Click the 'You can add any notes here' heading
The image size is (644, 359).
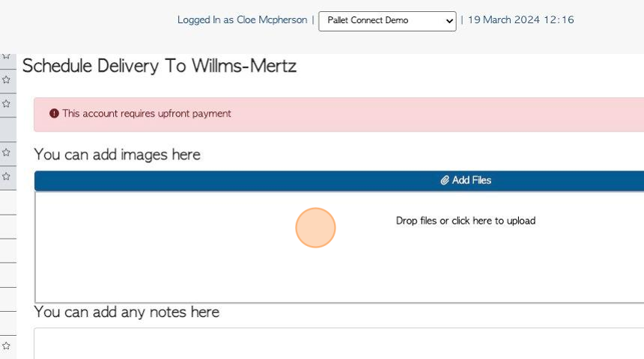tap(127, 312)
